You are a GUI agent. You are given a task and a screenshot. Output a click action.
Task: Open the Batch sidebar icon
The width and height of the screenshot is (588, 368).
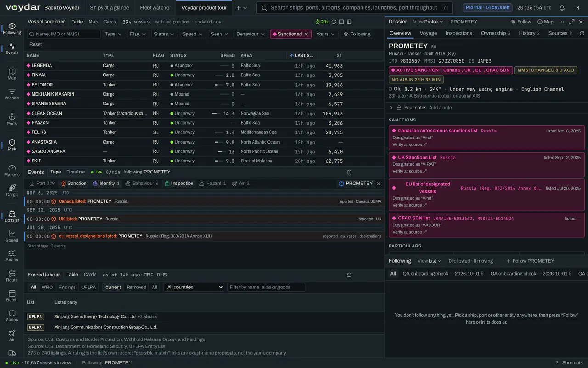coord(12,296)
